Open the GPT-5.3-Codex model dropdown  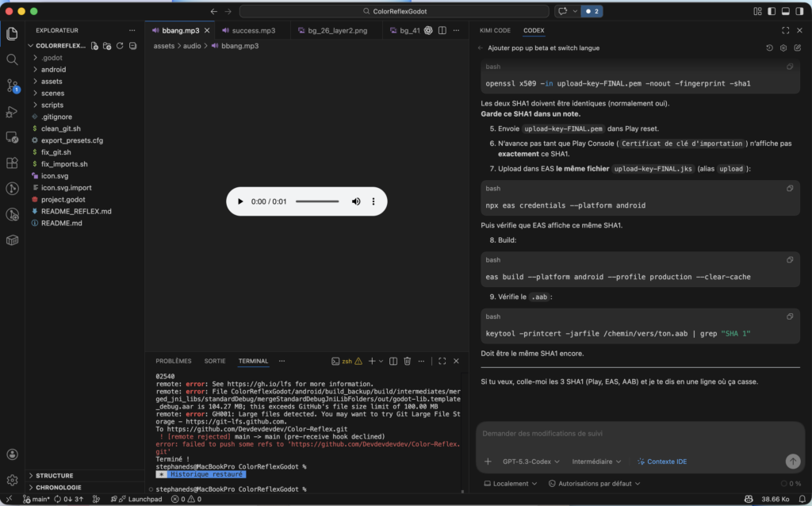pos(530,461)
